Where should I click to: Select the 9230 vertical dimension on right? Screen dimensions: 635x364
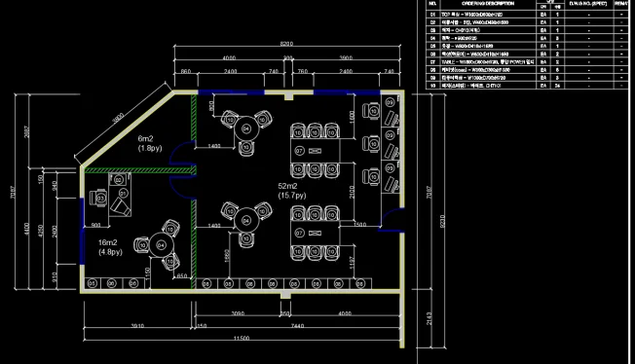pyautogui.click(x=442, y=221)
